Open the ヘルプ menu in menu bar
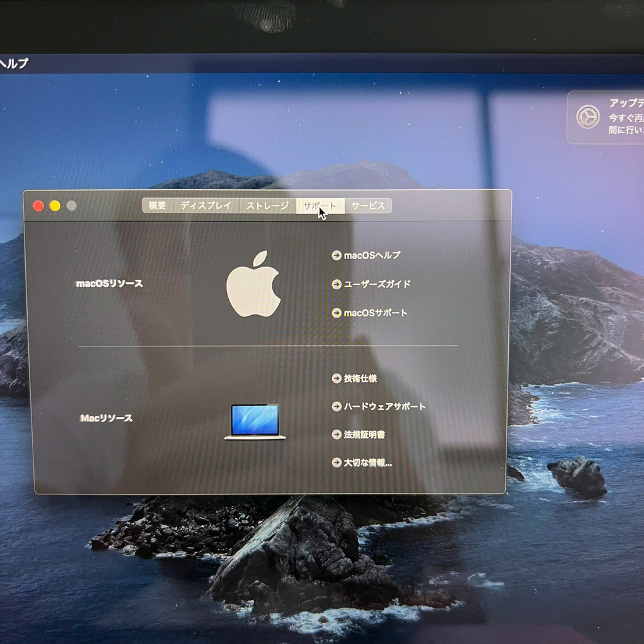 pos(14,64)
